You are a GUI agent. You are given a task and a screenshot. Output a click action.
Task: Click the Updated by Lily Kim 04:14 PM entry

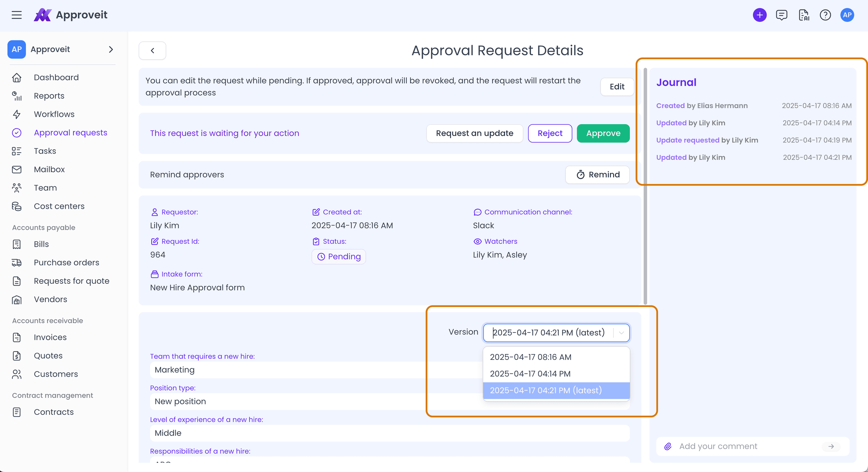click(753, 123)
